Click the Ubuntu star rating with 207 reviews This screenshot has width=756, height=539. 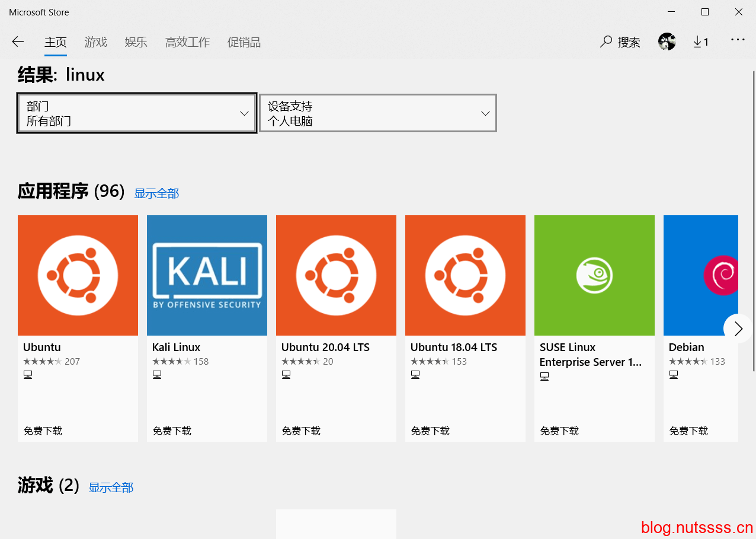pyautogui.click(x=52, y=362)
